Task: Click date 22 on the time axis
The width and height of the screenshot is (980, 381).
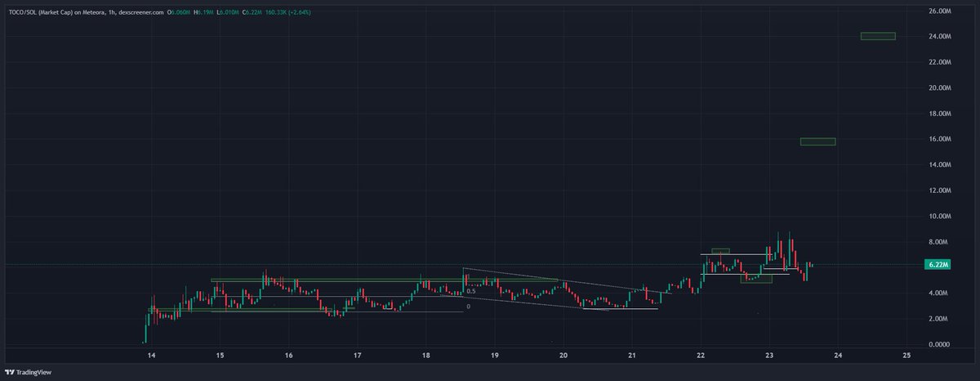Action: (x=701, y=356)
